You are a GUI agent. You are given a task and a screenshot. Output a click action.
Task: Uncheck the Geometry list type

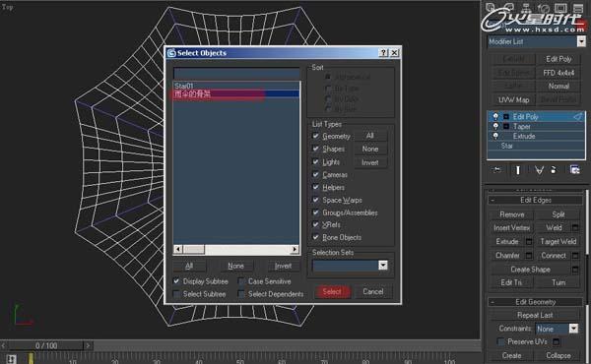coord(316,136)
